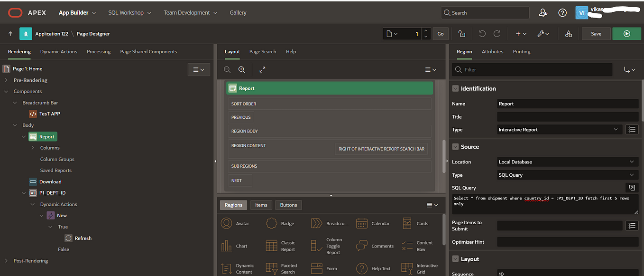
Task: Collapse the Identification section toggle
Action: click(456, 88)
